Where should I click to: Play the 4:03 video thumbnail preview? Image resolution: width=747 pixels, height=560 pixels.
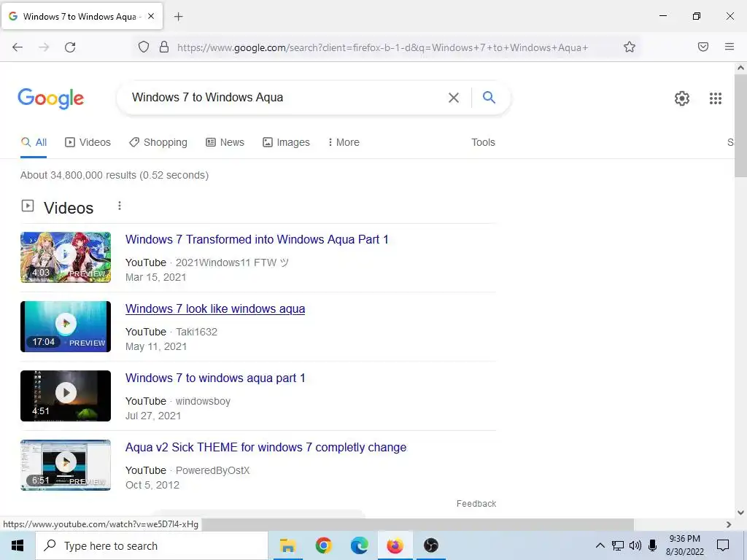66,257
